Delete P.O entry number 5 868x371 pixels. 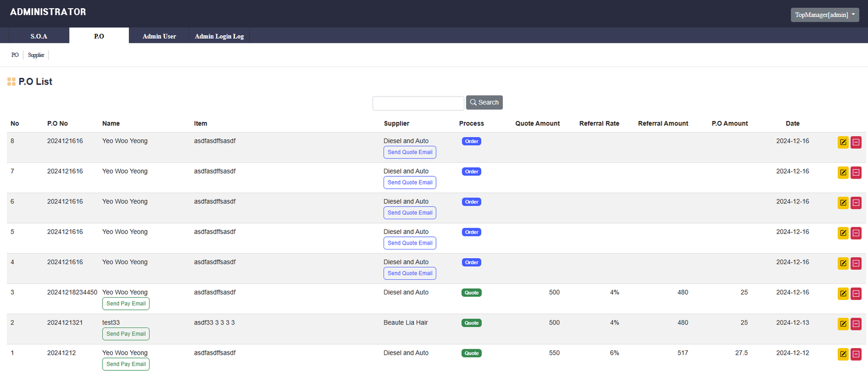[x=856, y=233]
